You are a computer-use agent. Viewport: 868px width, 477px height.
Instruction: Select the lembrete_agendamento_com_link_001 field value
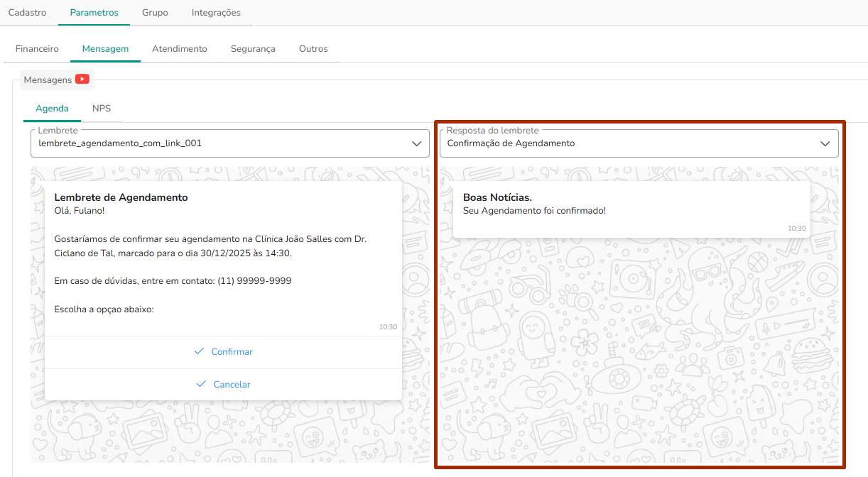coord(120,143)
